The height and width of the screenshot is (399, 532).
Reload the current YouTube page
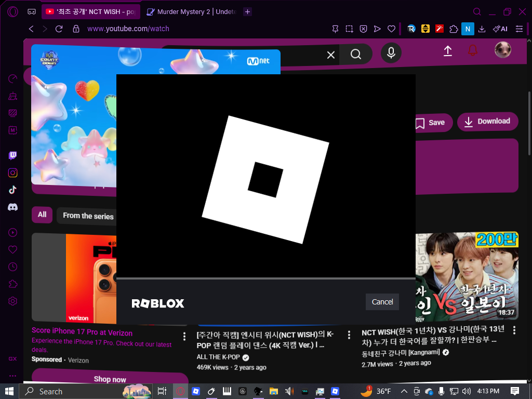click(x=59, y=29)
